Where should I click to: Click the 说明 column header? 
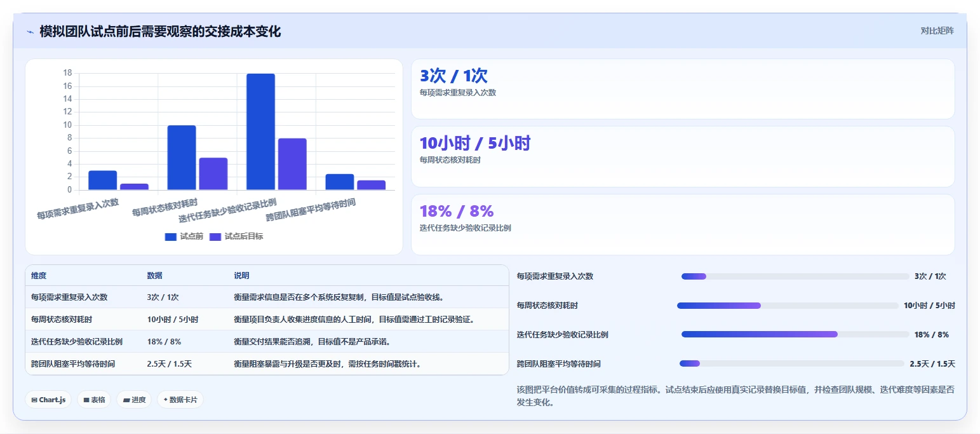tap(242, 276)
